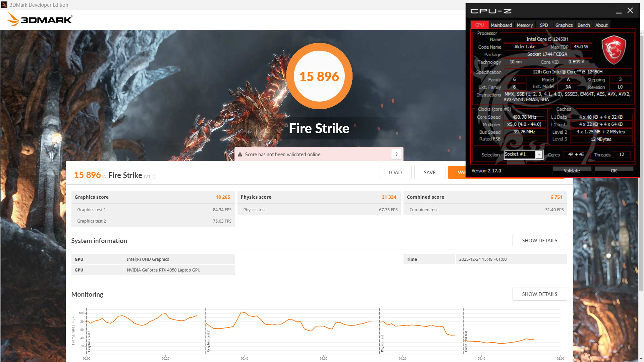This screenshot has width=644, height=362.
Task: Open the Memory tab in CPU-Z
Action: click(x=525, y=25)
